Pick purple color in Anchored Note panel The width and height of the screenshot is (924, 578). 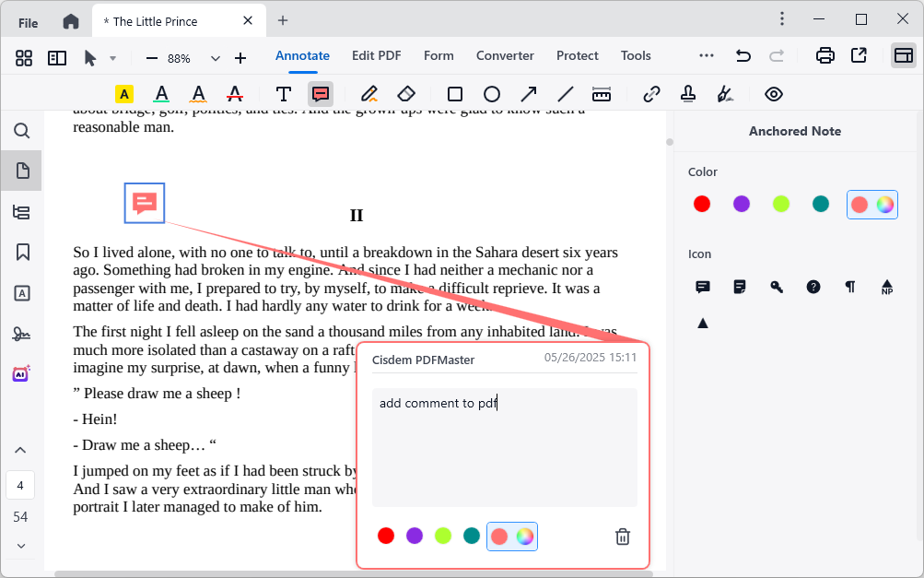click(742, 204)
